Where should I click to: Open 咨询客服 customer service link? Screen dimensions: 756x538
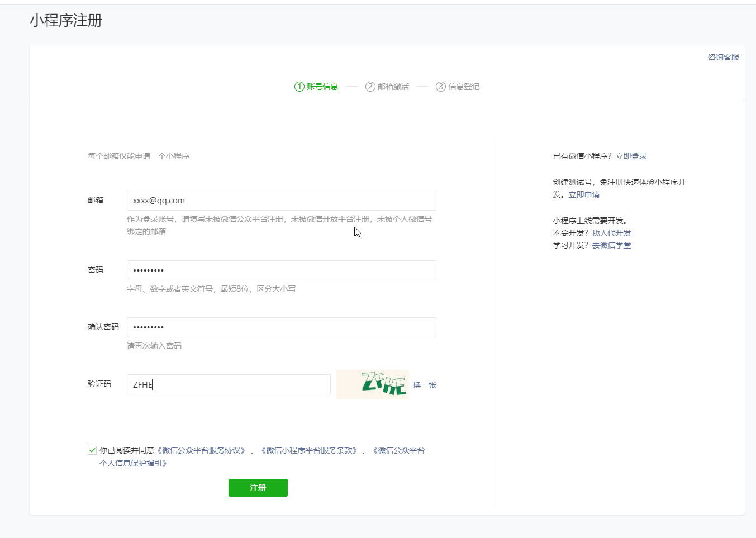pos(724,57)
